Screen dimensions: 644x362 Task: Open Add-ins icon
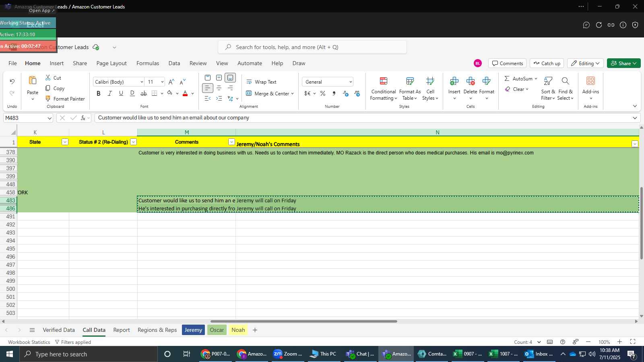coord(590,81)
